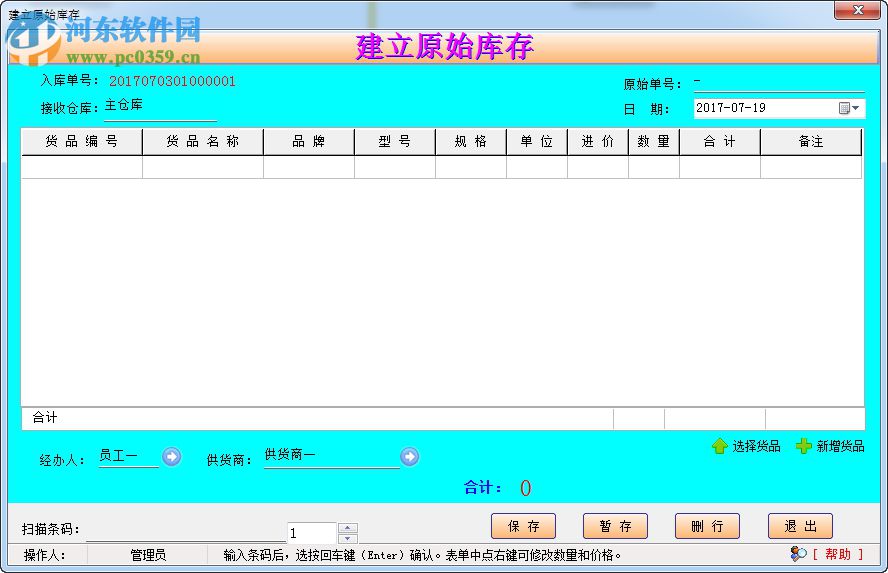888x573 pixels.
Task: Click the 备注 column header
Action: point(811,142)
